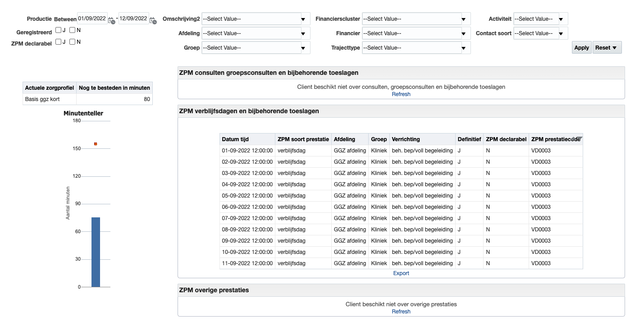Open the Groep dropdown

(256, 48)
